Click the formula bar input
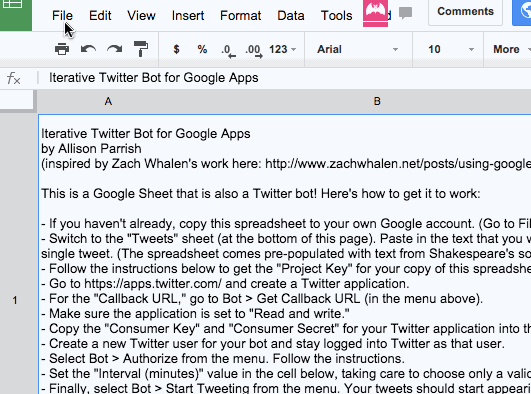The width and height of the screenshot is (531, 394). pyautogui.click(x=284, y=78)
